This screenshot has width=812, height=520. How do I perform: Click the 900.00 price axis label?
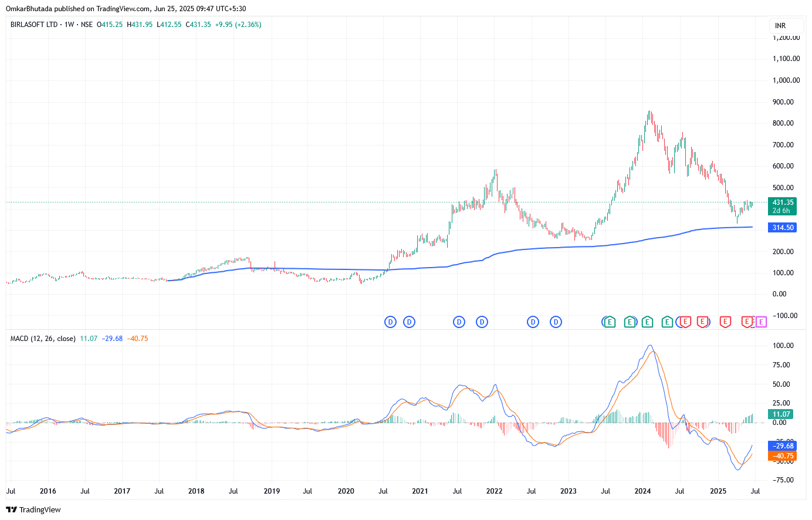783,102
